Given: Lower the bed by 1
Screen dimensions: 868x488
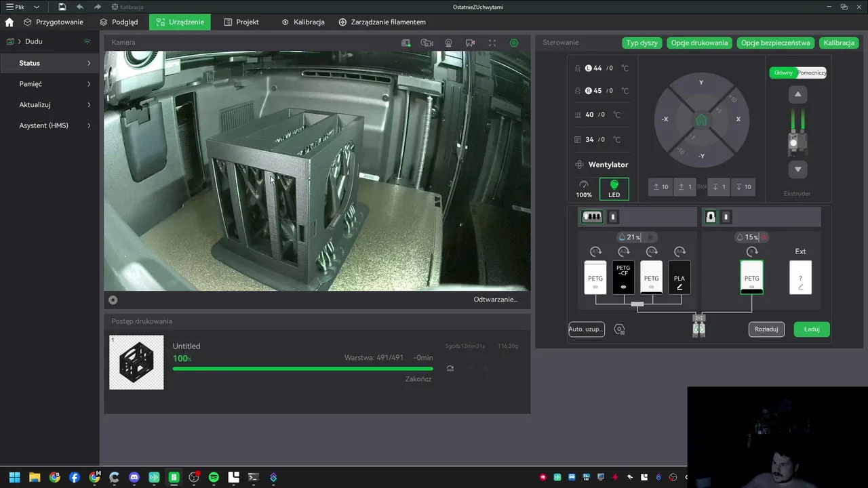Looking at the screenshot, I should coord(719,187).
